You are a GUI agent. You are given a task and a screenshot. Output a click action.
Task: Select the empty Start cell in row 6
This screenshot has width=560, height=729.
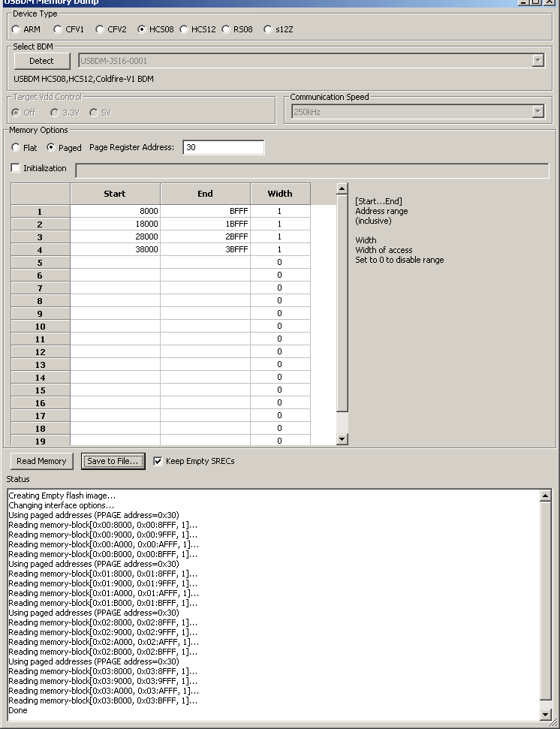click(x=116, y=276)
